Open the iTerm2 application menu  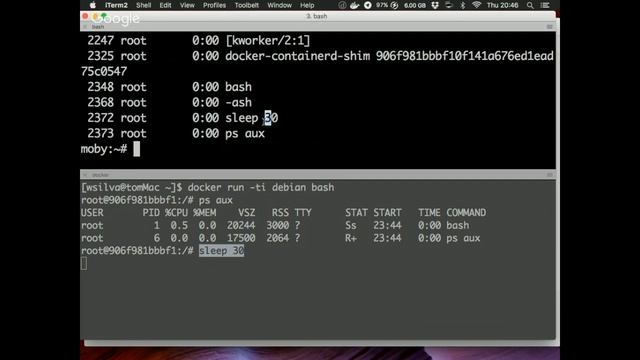click(116, 5)
